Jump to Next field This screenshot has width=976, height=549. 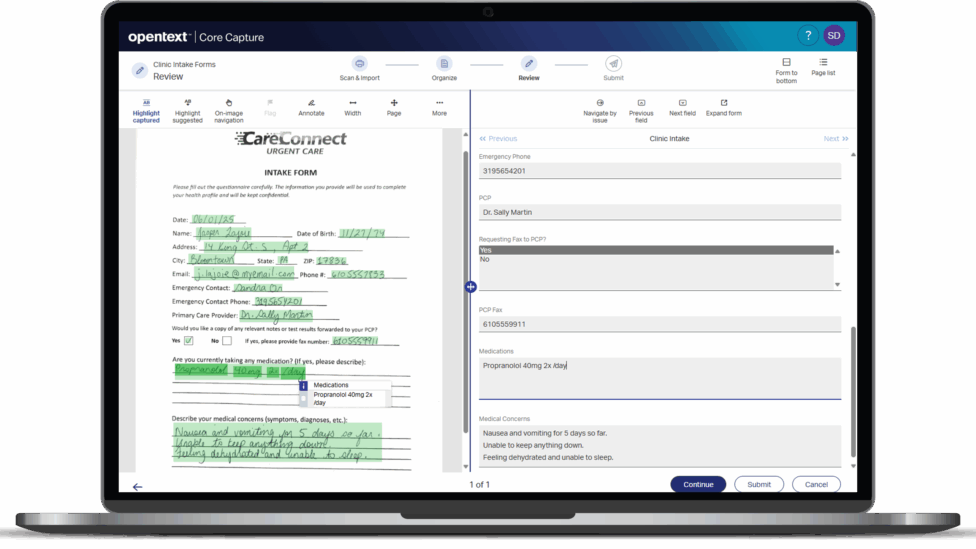[x=682, y=108]
